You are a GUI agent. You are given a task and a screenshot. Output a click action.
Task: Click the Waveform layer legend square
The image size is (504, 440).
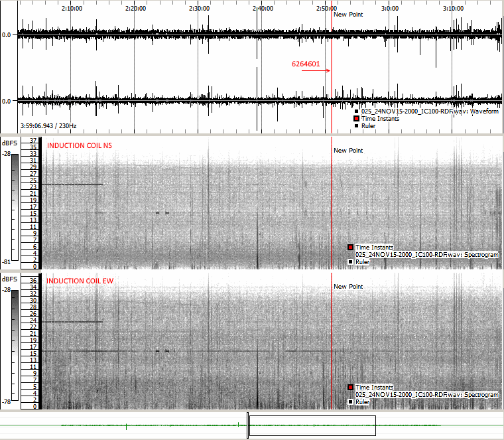click(x=357, y=111)
